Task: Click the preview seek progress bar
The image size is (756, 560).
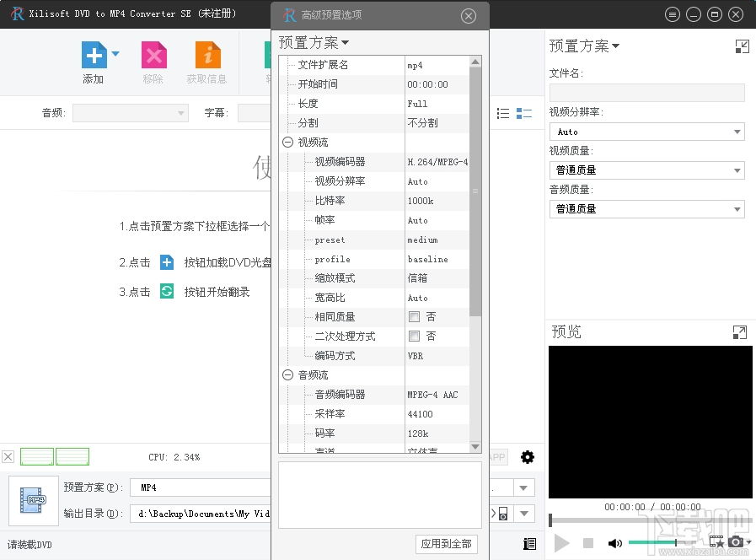Action: click(x=651, y=520)
